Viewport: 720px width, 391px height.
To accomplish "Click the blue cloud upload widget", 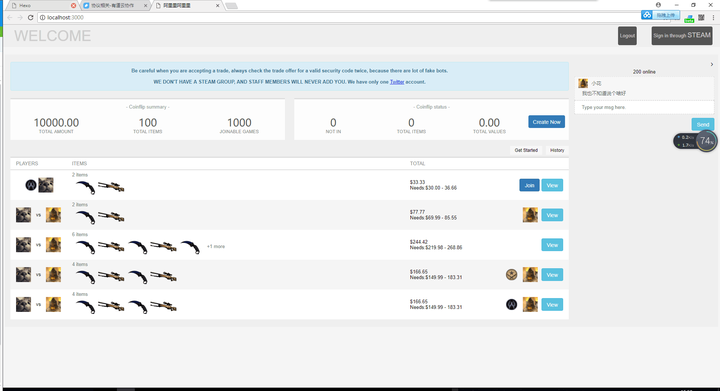I will [660, 15].
